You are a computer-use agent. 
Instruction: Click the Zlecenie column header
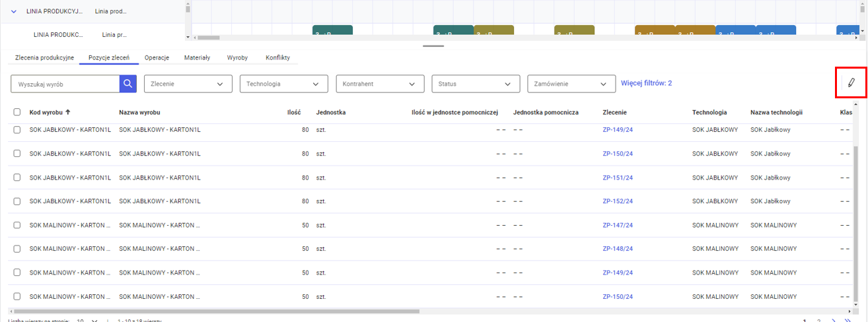click(615, 112)
